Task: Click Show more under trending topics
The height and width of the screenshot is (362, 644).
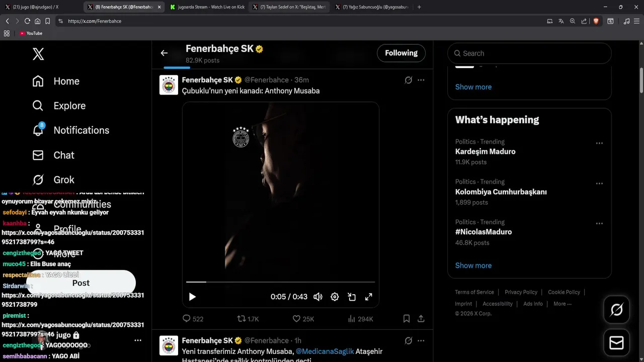Action: 473,265
